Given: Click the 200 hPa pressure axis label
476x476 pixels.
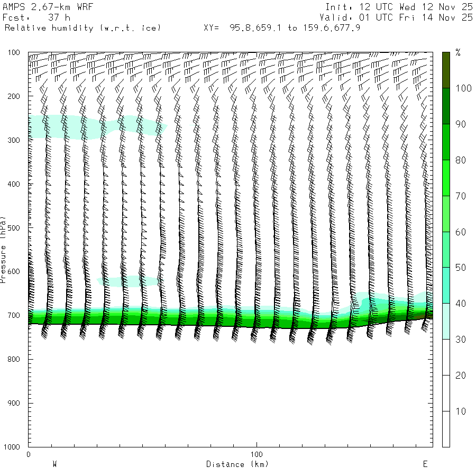Looking at the screenshot, I should [14, 96].
